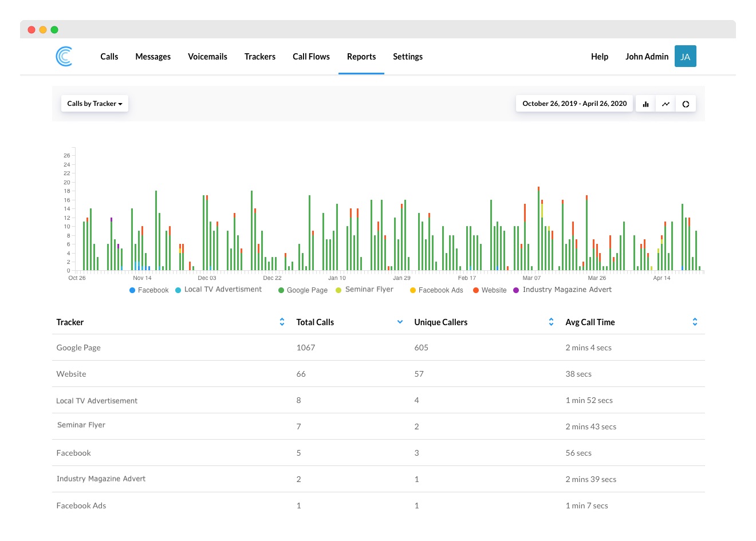The width and height of the screenshot is (756, 541).
Task: Click the Help link
Action: coord(599,57)
